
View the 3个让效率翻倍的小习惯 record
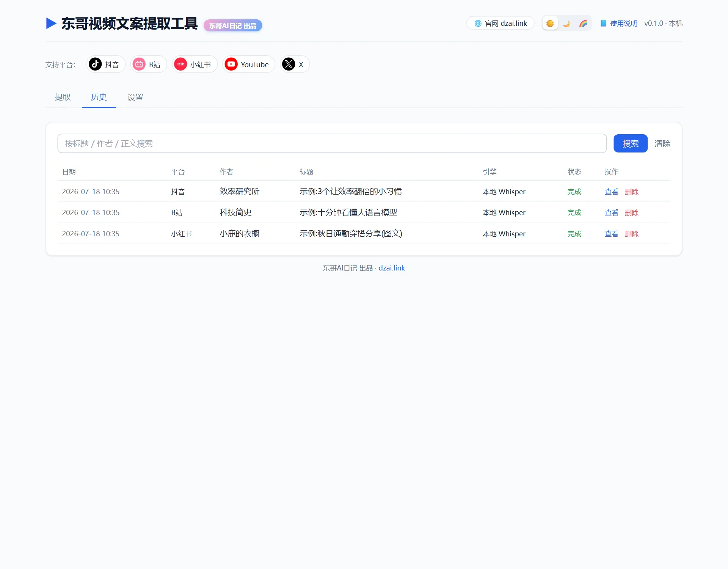pyautogui.click(x=611, y=192)
